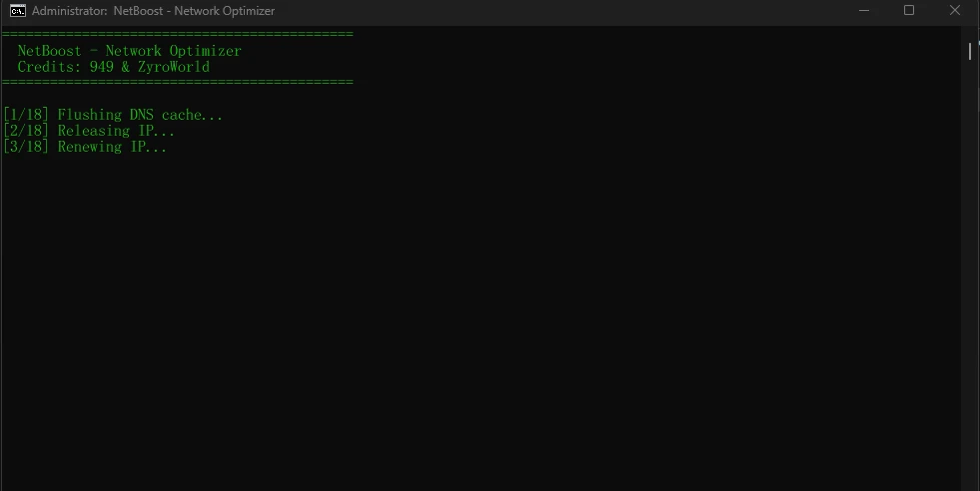Close the NetBoost Network Optimizer window
This screenshot has height=491, width=980.
(x=955, y=11)
